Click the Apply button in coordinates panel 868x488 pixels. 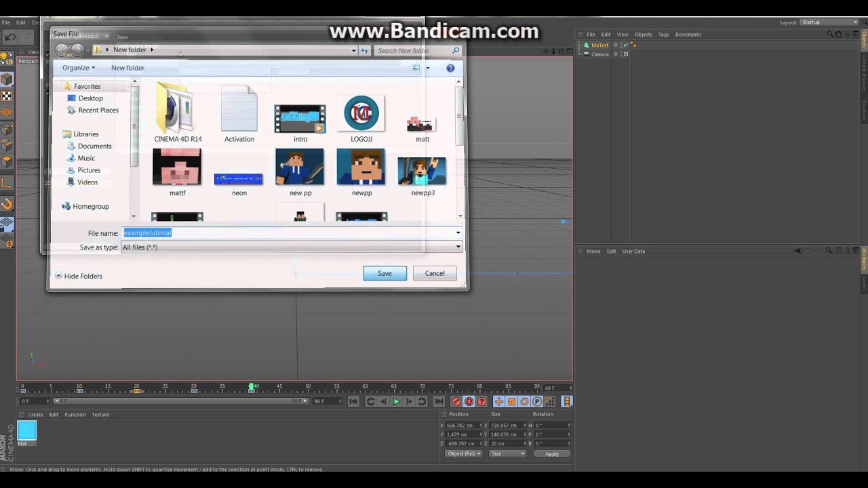click(552, 454)
